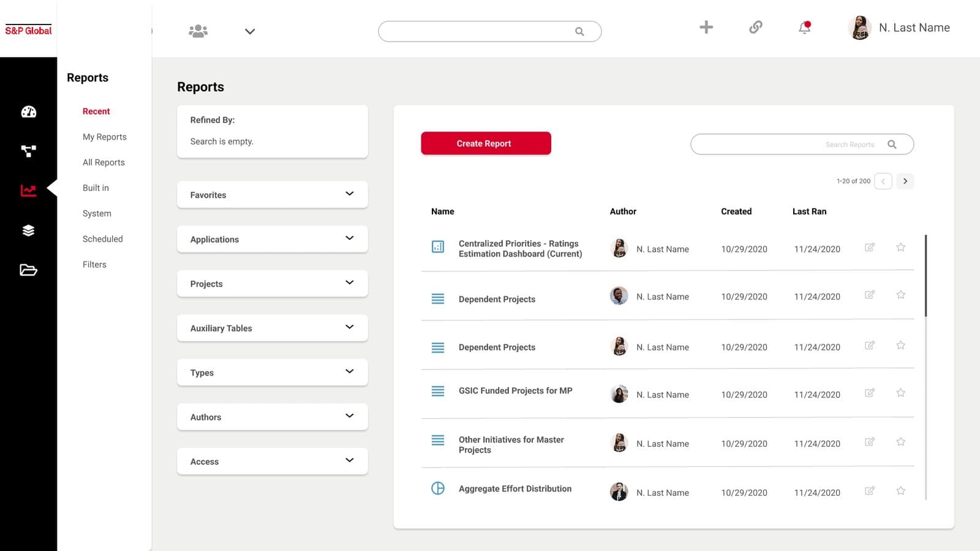The height and width of the screenshot is (551, 980).
Task: Open the dashboard gauge icon in sidebar
Action: tap(29, 111)
